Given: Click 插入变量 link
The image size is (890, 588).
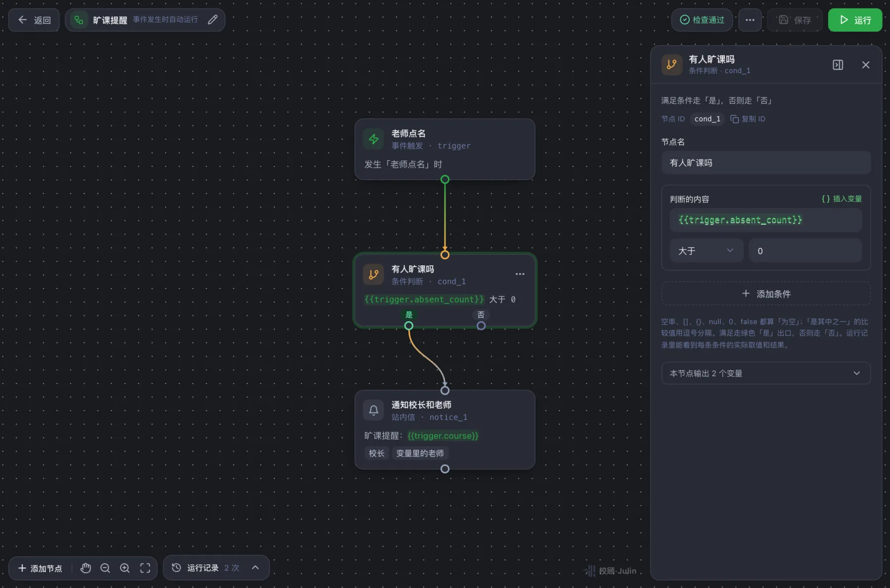Looking at the screenshot, I should pyautogui.click(x=842, y=199).
